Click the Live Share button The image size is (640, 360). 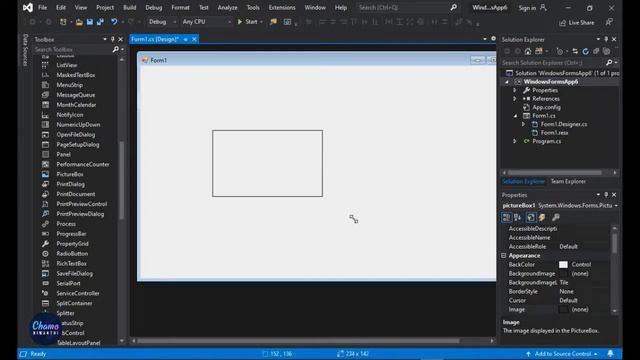577,22
